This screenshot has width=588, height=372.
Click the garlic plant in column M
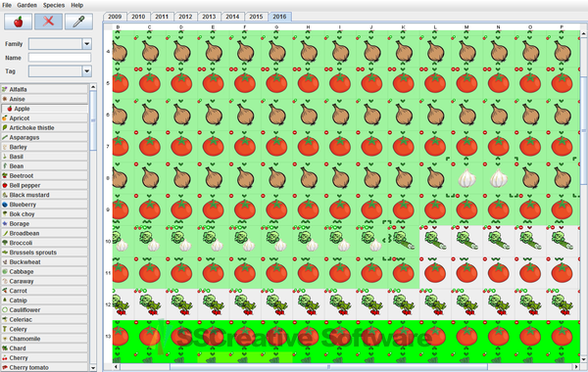click(x=466, y=178)
